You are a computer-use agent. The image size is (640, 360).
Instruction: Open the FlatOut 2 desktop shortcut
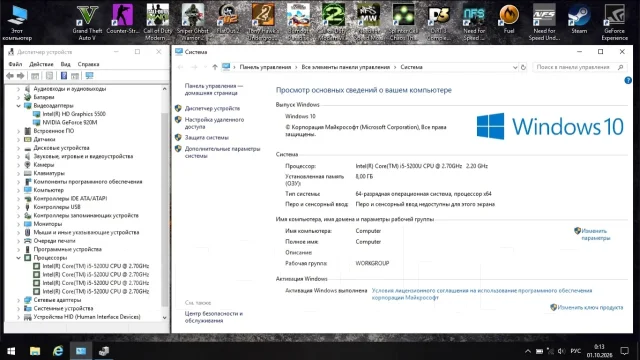[228, 19]
